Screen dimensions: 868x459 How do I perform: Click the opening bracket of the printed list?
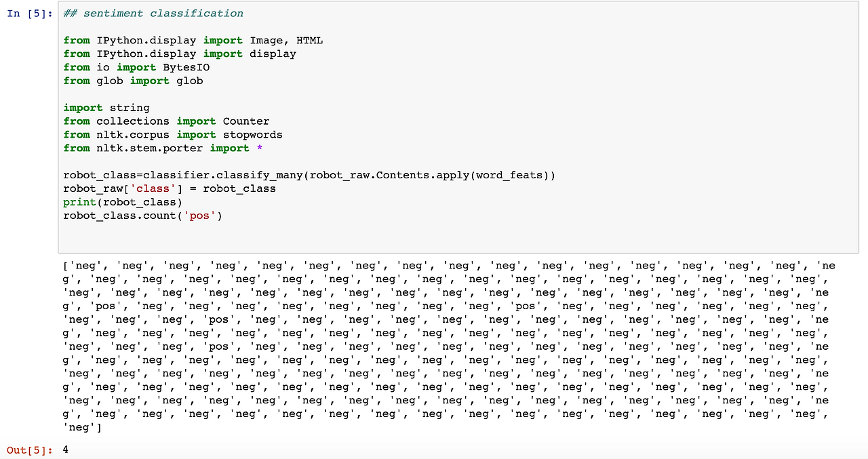click(x=66, y=266)
